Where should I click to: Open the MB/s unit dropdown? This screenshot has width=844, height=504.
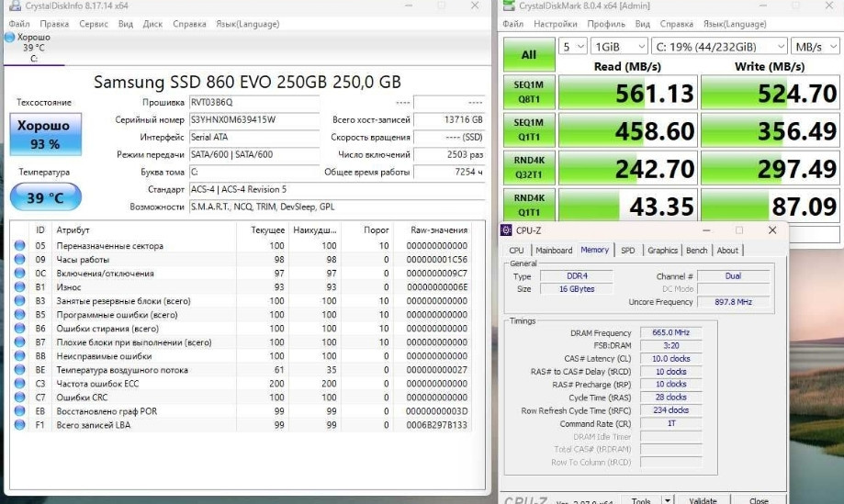click(x=816, y=47)
